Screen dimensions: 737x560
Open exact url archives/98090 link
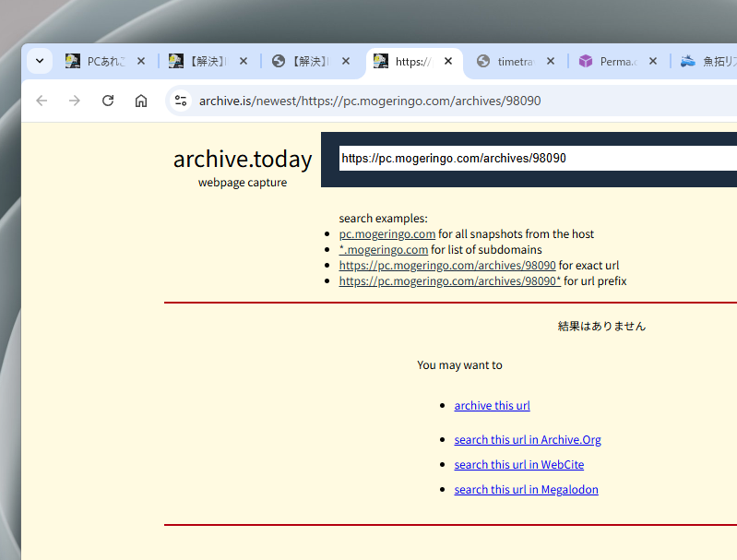(x=447, y=265)
